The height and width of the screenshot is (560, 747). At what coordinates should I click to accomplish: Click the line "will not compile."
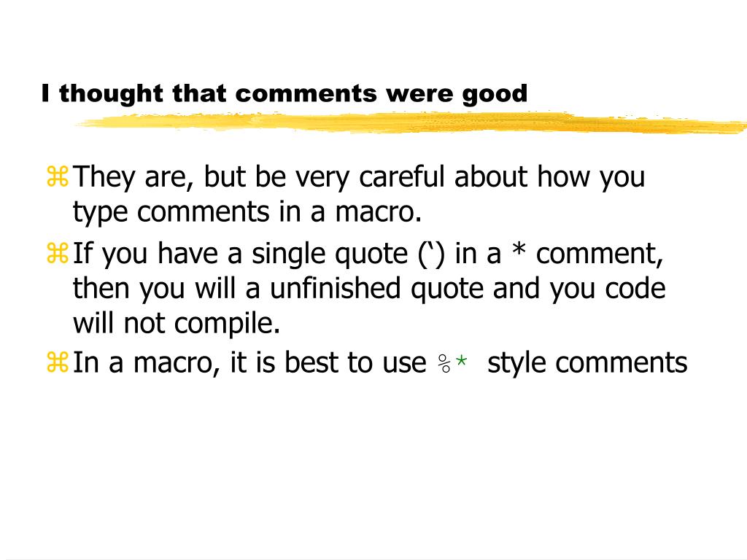coord(177,324)
